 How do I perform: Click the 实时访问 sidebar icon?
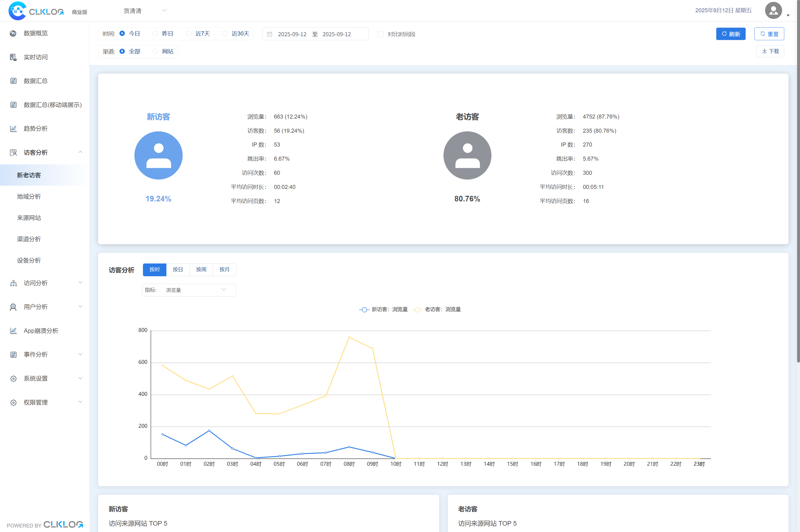pos(13,57)
